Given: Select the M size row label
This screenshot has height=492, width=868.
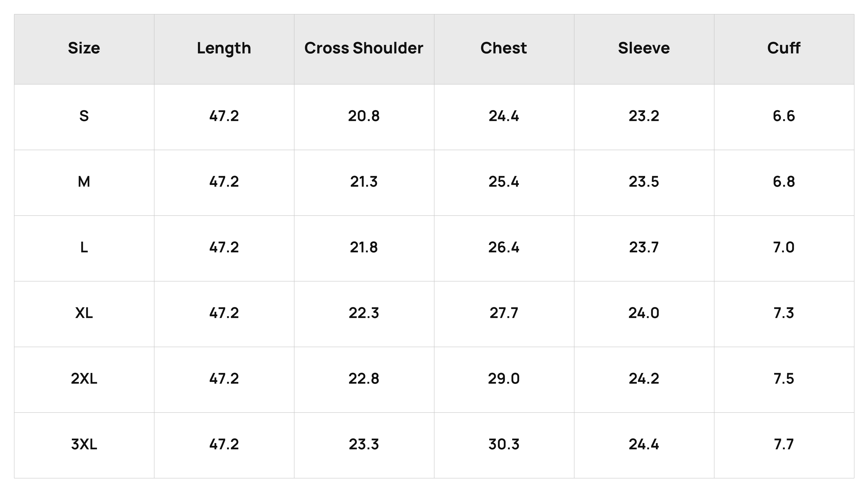Looking at the screenshot, I should click(x=84, y=182).
